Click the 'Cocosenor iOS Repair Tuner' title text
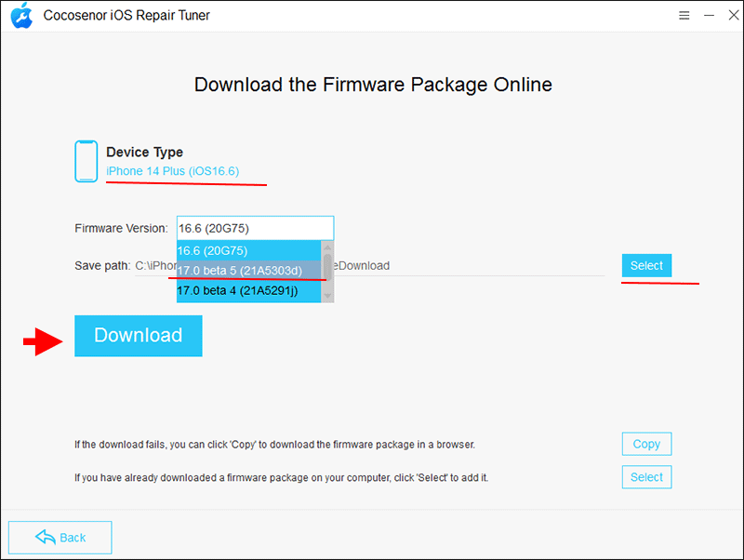 [x=126, y=15]
